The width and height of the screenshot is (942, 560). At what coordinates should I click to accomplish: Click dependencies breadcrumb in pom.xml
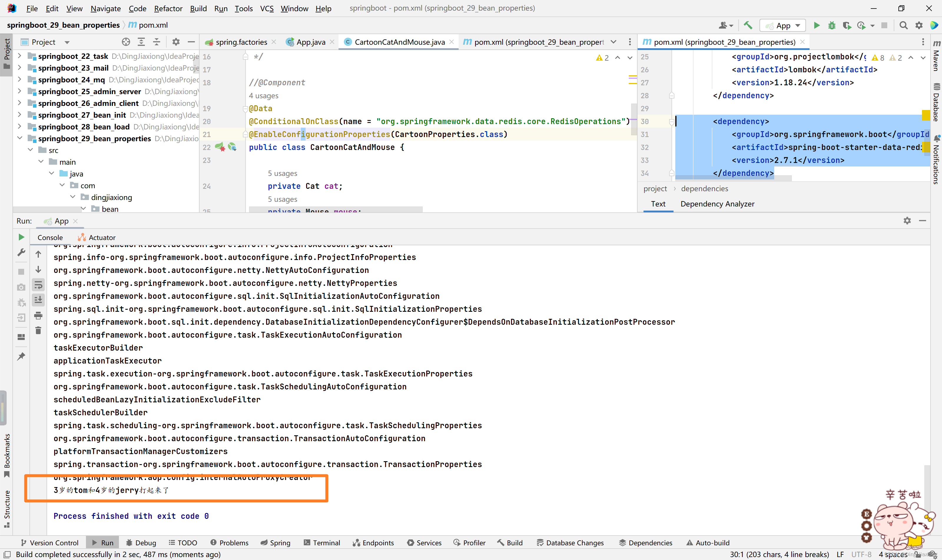(704, 188)
